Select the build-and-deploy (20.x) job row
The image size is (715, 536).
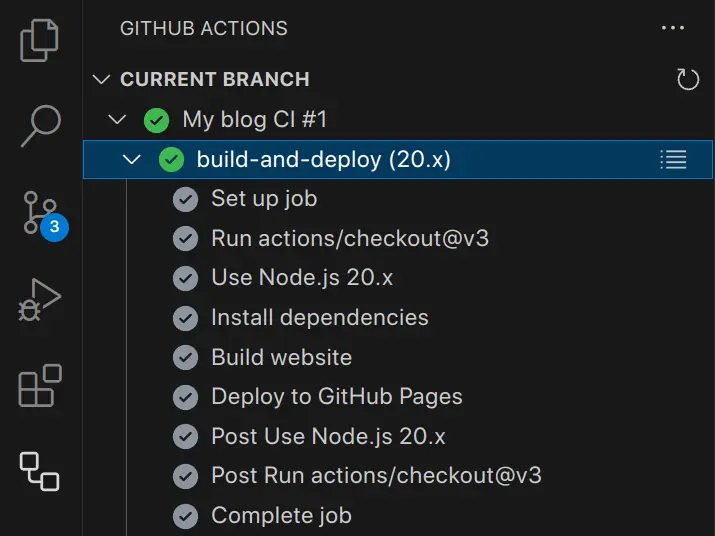click(x=398, y=160)
